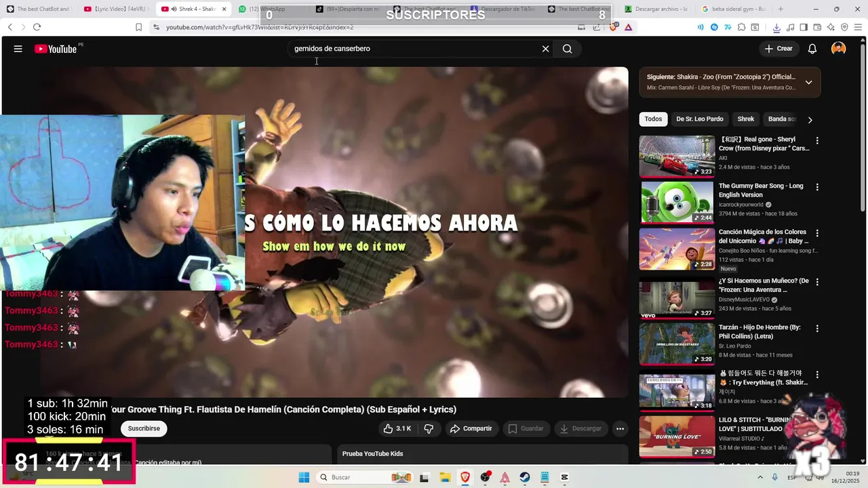
Task: Open Steam from taskbar
Action: (525, 477)
